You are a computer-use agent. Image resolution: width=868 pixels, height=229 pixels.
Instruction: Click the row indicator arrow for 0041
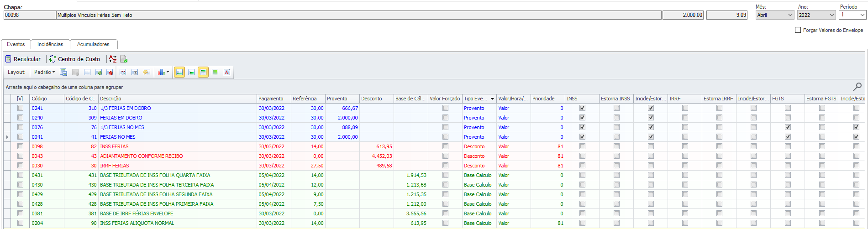click(7, 137)
